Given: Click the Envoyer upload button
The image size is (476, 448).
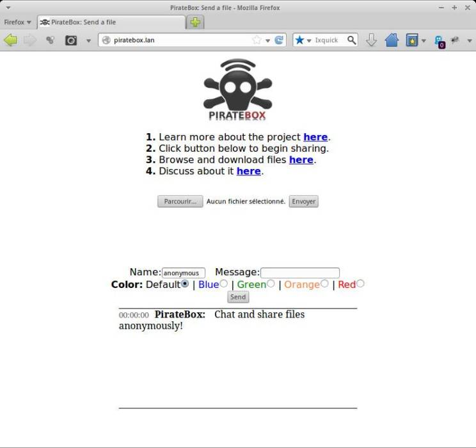Looking at the screenshot, I should (303, 202).
